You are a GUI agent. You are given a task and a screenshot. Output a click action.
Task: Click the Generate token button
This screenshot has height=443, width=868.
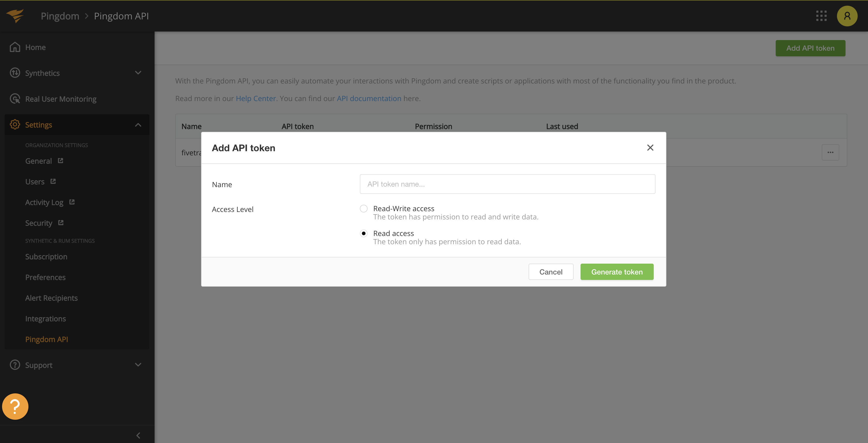[x=616, y=271]
